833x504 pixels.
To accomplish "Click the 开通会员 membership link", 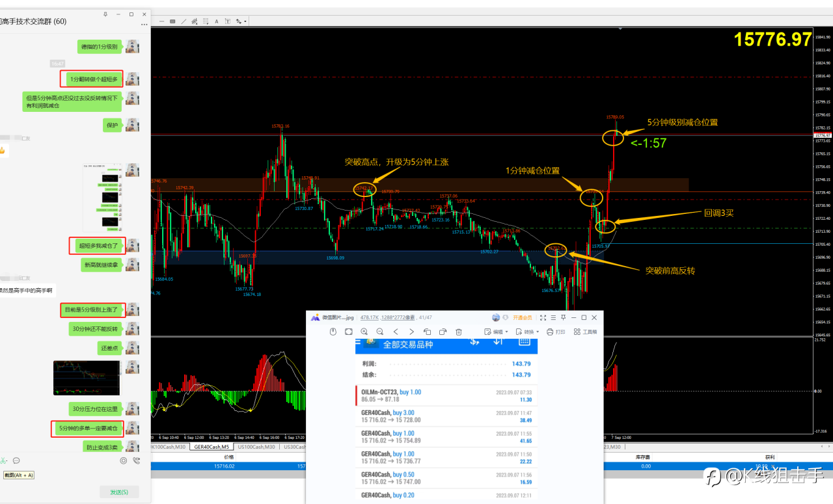I will [523, 317].
